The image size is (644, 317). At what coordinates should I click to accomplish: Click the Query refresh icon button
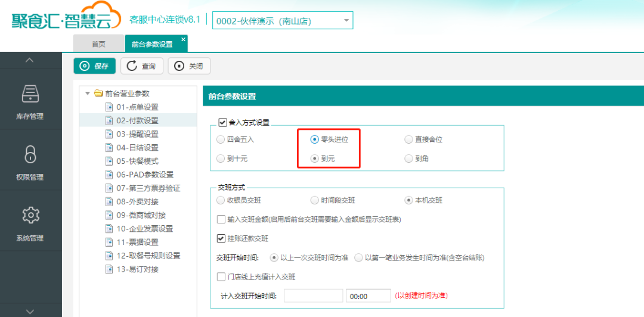pyautogui.click(x=132, y=66)
